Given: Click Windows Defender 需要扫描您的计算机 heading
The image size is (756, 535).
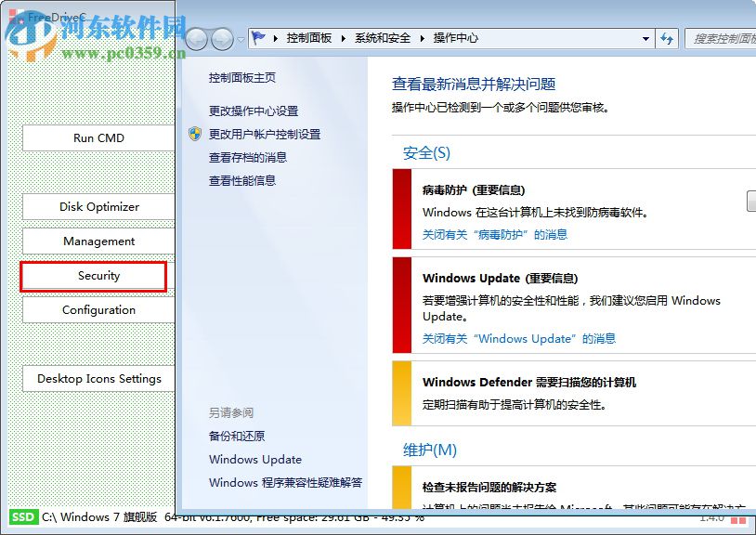Looking at the screenshot, I should (529, 383).
